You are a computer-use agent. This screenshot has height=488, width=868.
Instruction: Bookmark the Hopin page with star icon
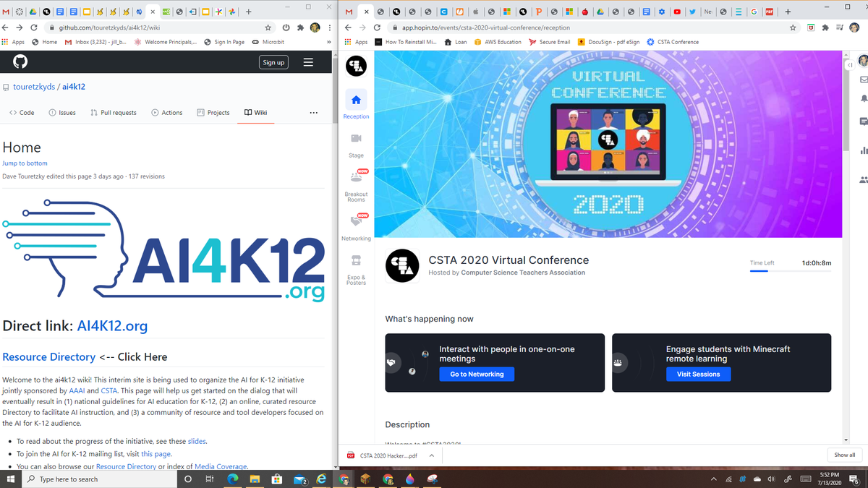793,27
